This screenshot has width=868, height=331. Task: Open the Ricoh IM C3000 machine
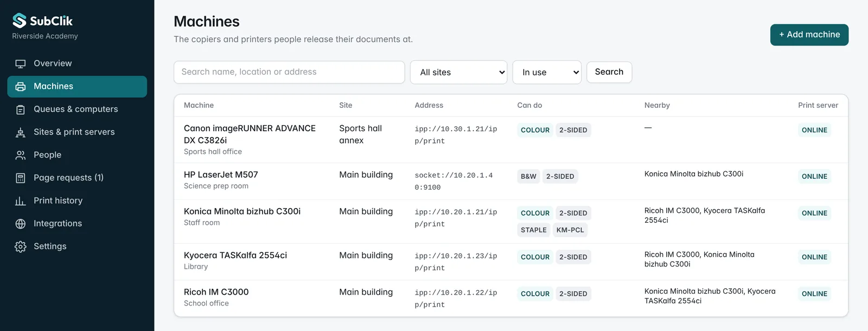(x=216, y=292)
